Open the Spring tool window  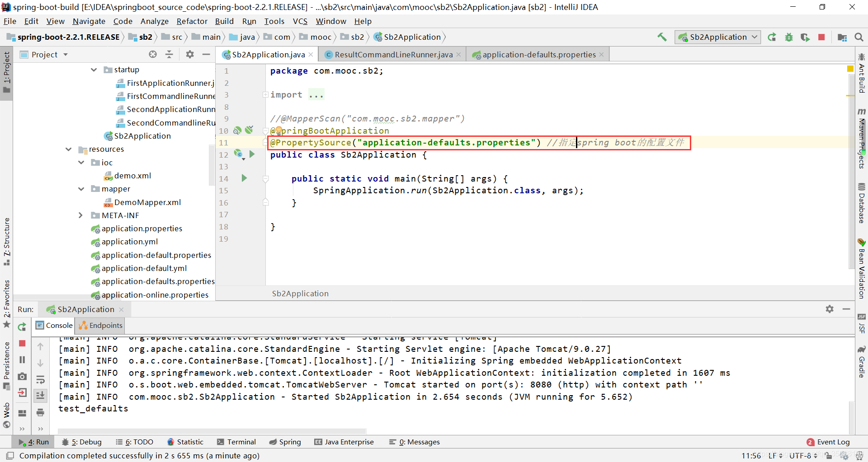coord(285,442)
